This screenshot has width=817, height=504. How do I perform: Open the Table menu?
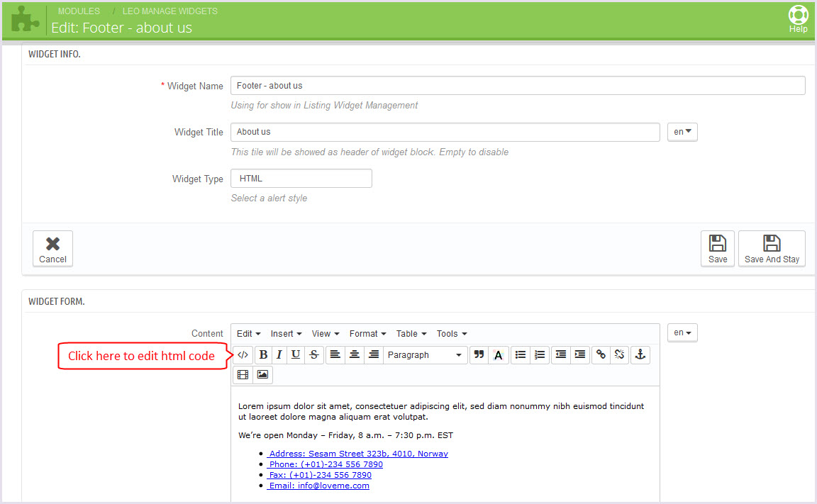[411, 333]
